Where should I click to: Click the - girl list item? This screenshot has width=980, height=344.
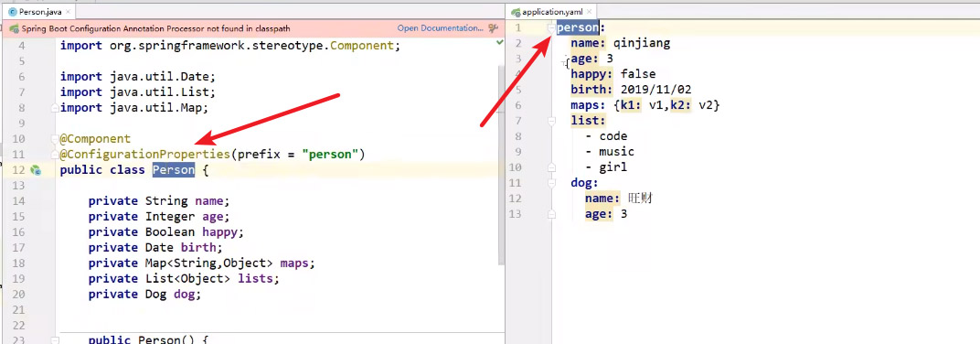(606, 167)
